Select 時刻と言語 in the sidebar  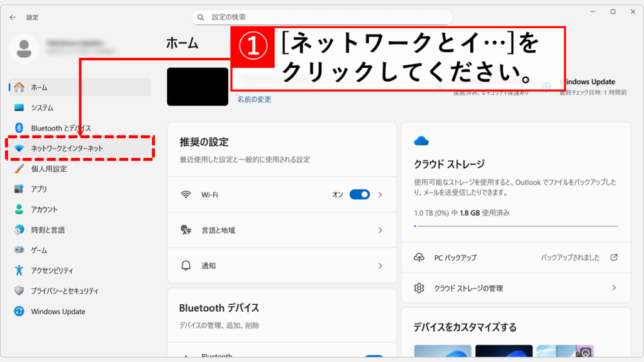[x=48, y=230]
